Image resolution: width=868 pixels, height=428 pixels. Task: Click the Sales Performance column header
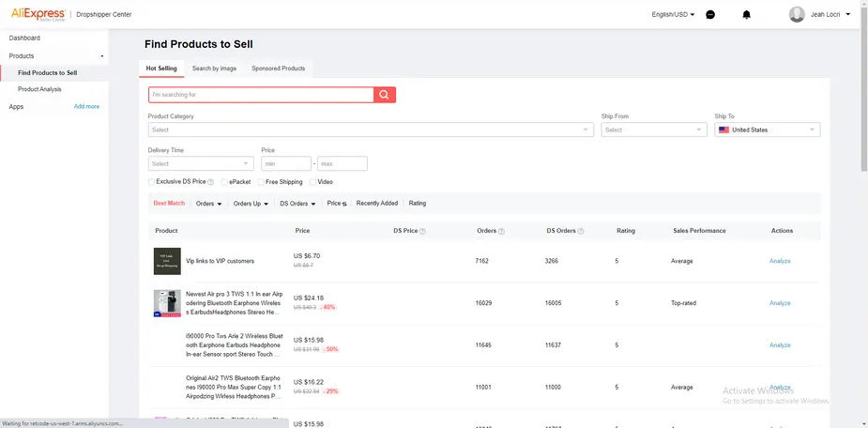699,230
